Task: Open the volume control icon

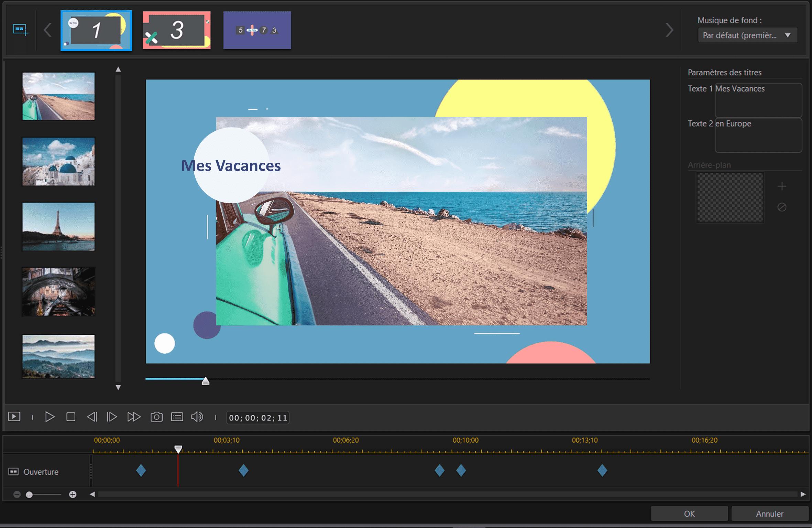Action: (x=197, y=417)
